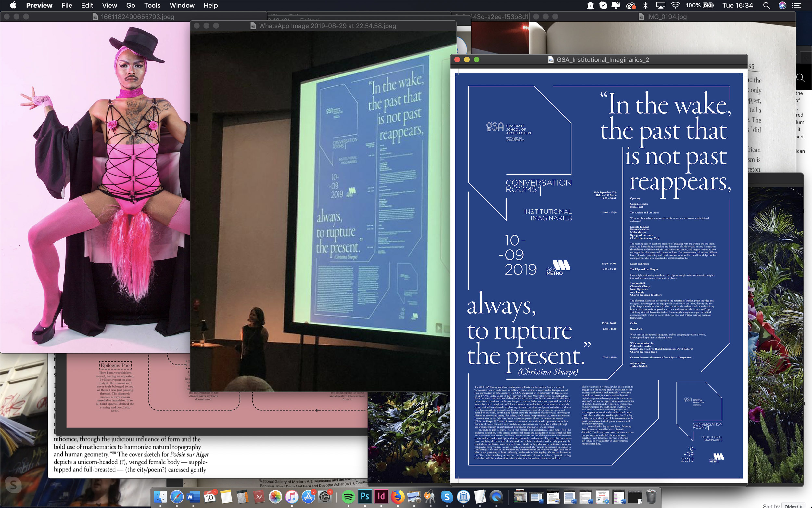This screenshot has width=812, height=508.
Task: Open QuickTime Player in Dock
Action: 497,497
